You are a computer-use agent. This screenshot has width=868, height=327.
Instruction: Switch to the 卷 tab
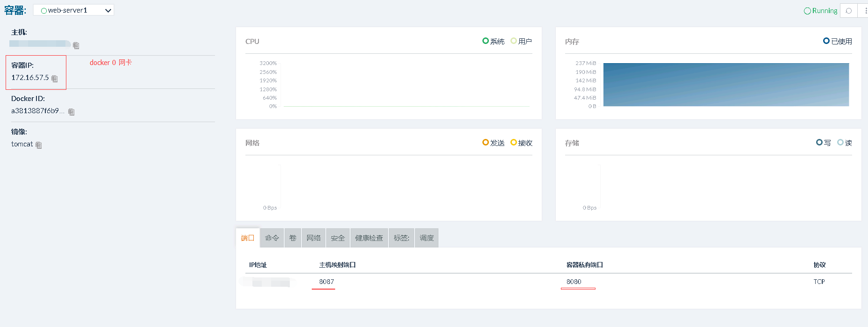(x=293, y=238)
